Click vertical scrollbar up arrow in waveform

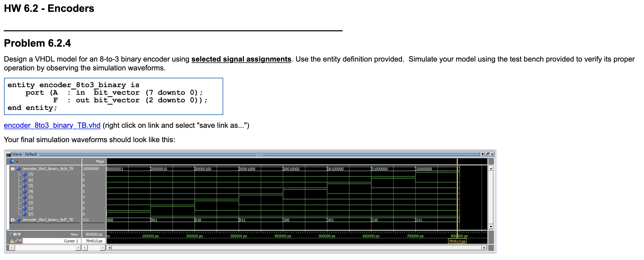tap(491, 168)
